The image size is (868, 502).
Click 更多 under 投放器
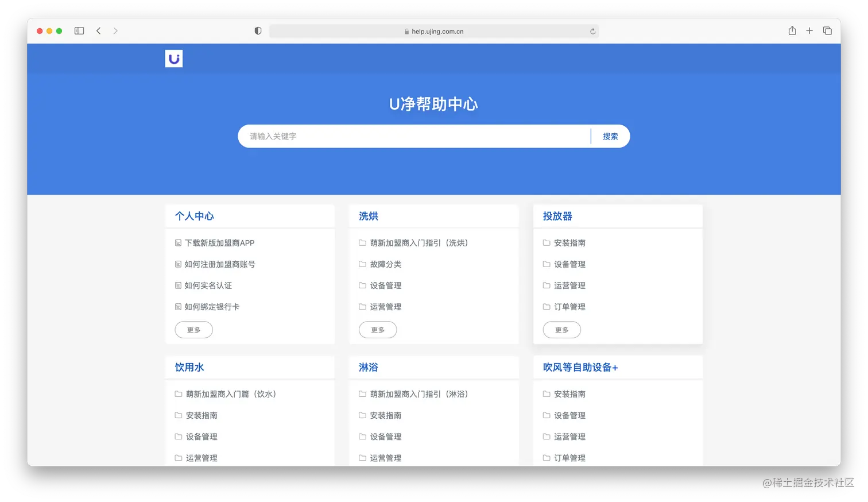[x=562, y=330]
